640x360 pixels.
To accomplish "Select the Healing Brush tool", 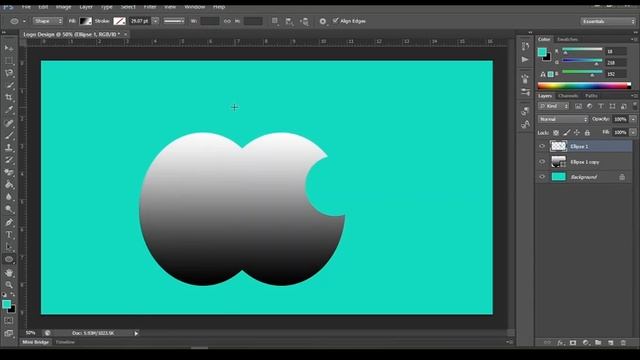I will click(9, 123).
